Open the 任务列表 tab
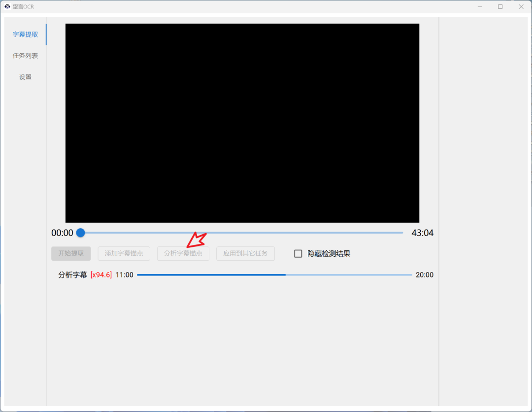 [25, 56]
